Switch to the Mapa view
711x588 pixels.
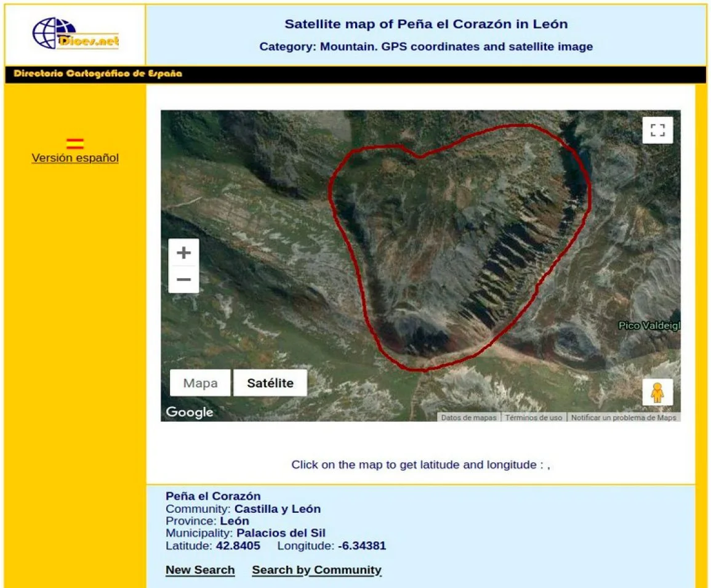click(x=201, y=383)
